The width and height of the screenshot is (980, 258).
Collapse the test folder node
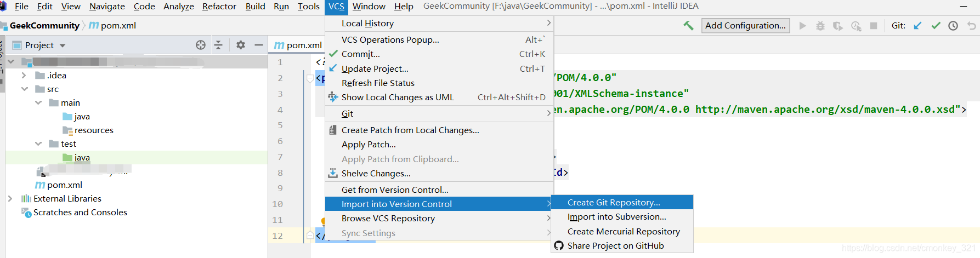(x=38, y=144)
